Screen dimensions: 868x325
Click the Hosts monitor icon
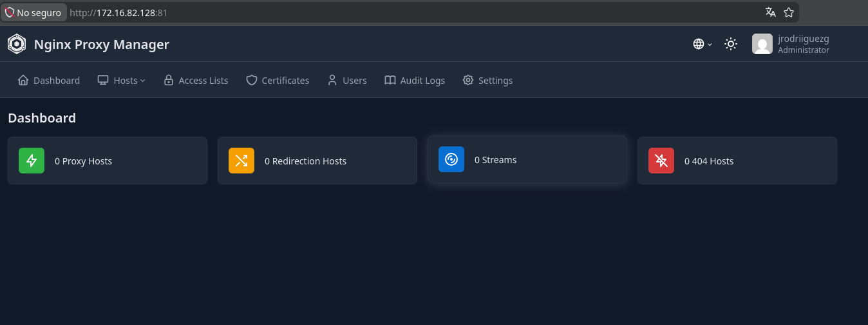[x=103, y=80]
